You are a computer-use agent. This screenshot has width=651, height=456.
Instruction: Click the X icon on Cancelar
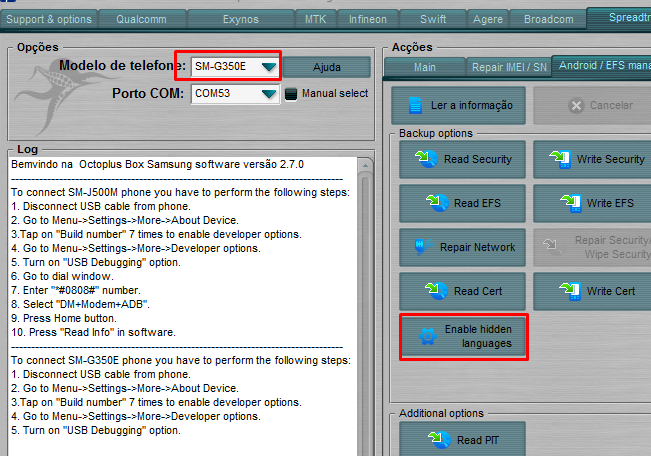[576, 105]
